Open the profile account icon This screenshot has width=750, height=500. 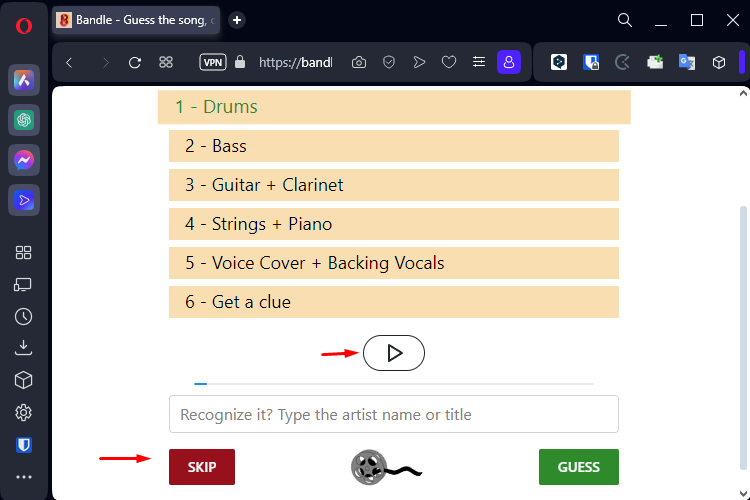click(509, 62)
